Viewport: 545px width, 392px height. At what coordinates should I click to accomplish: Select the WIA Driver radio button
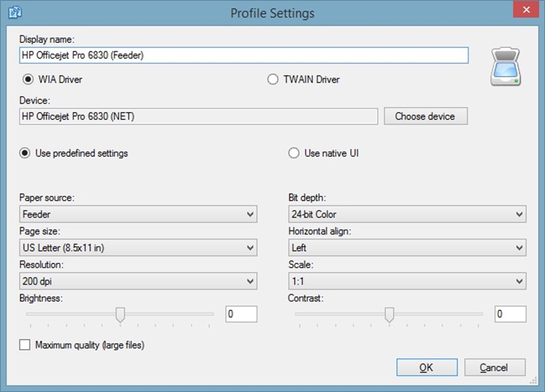coord(28,79)
